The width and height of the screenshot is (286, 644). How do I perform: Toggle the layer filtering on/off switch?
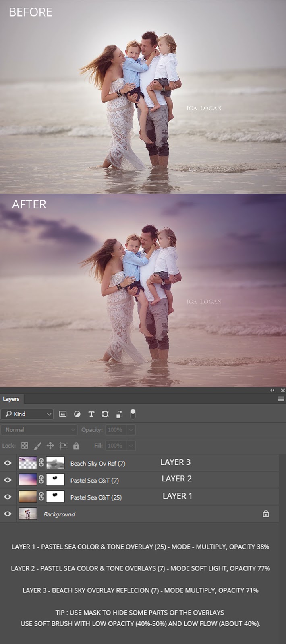point(133,413)
